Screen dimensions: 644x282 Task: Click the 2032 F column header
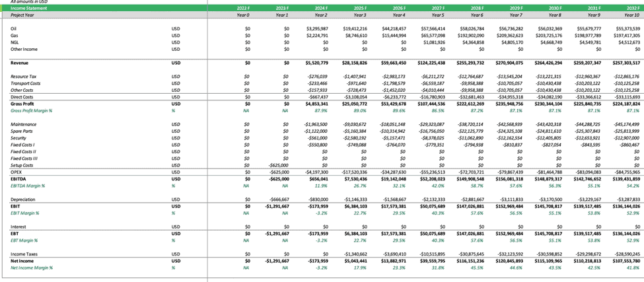633,8
